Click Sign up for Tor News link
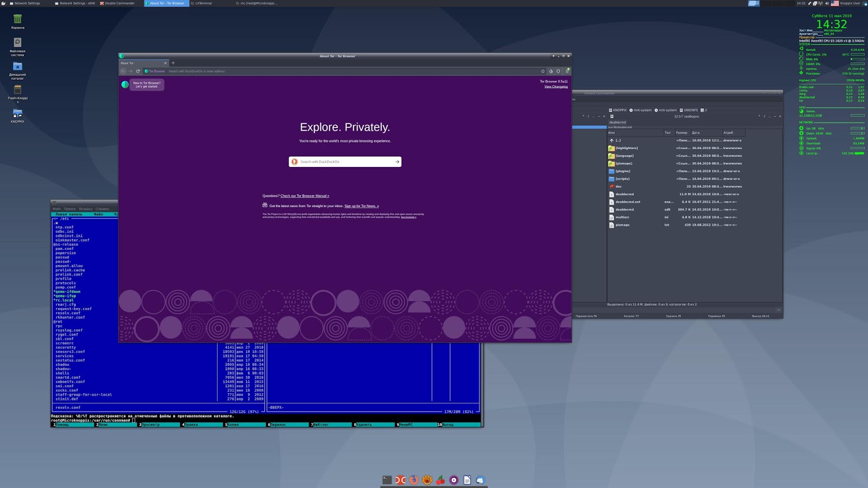The width and height of the screenshot is (868, 488). [361, 206]
